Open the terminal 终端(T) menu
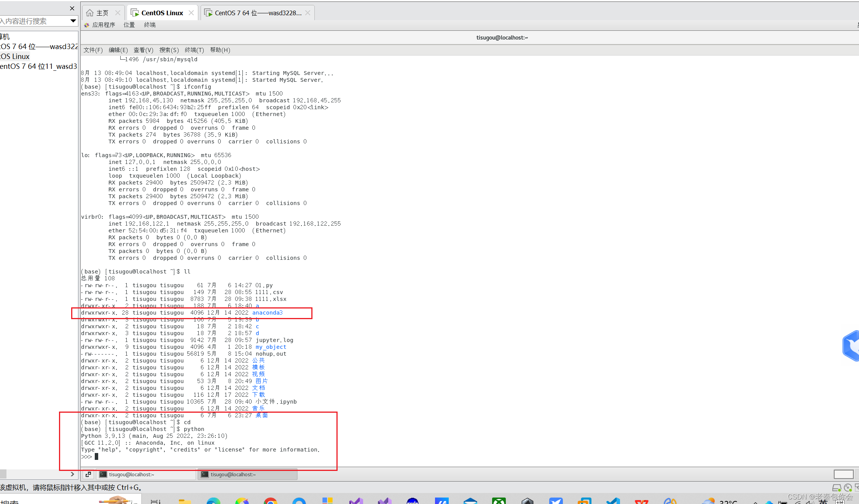 click(194, 50)
